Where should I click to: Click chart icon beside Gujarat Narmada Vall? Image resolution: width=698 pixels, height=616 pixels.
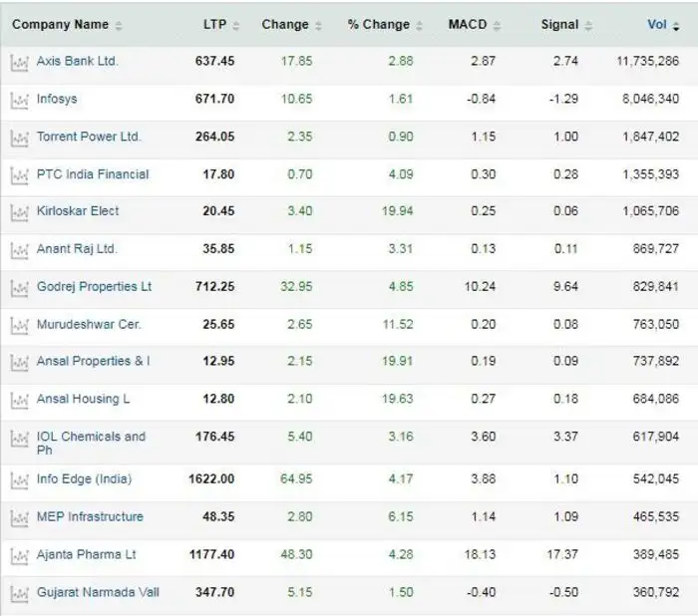tap(19, 594)
